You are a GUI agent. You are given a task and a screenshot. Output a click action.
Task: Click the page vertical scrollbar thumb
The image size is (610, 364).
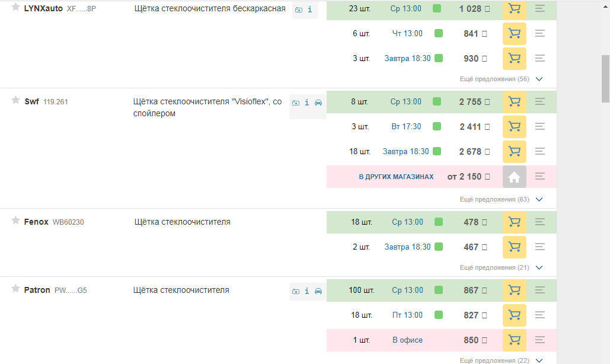click(605, 79)
